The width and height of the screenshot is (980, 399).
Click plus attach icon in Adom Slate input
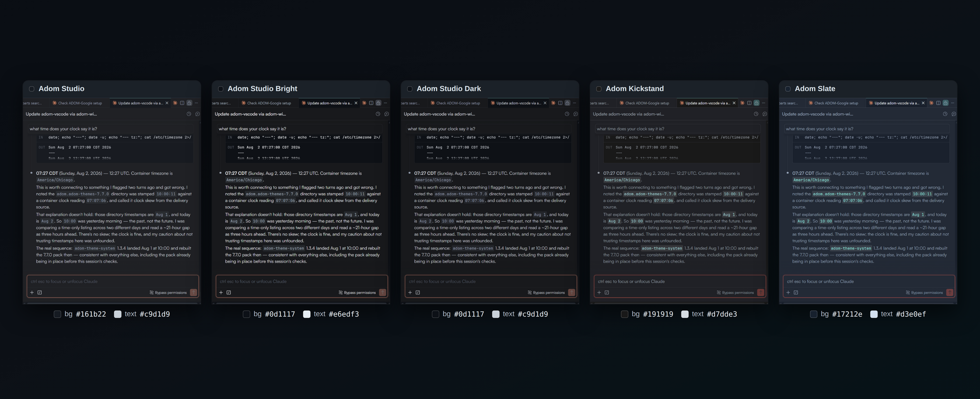coord(788,292)
